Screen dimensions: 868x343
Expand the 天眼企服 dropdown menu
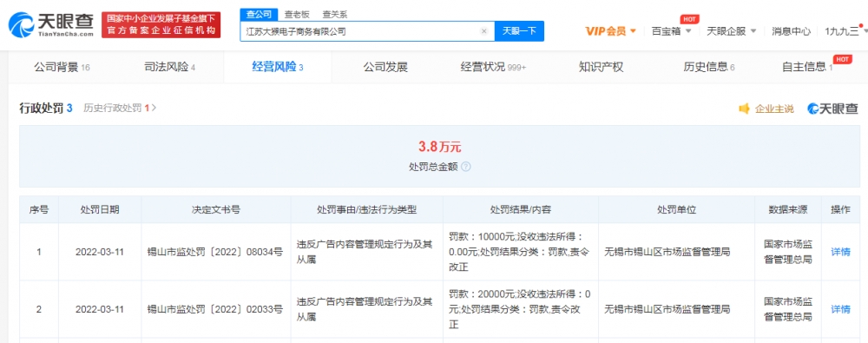(731, 31)
